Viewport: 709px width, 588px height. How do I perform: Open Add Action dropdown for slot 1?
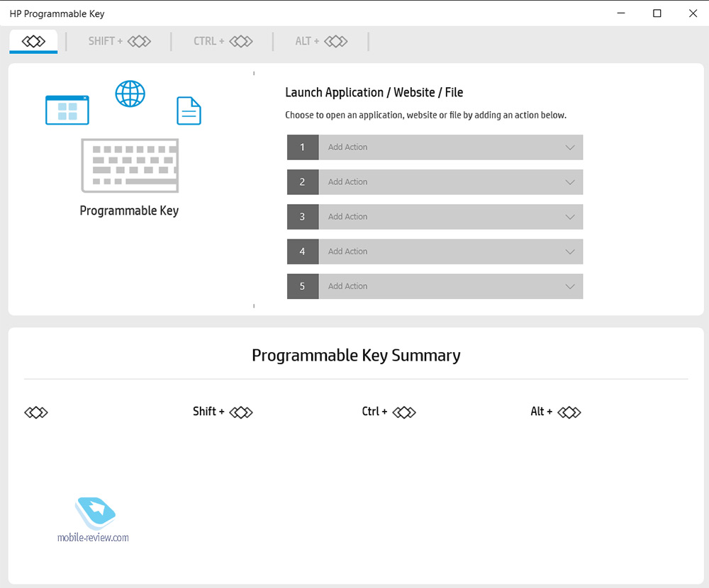(x=435, y=147)
